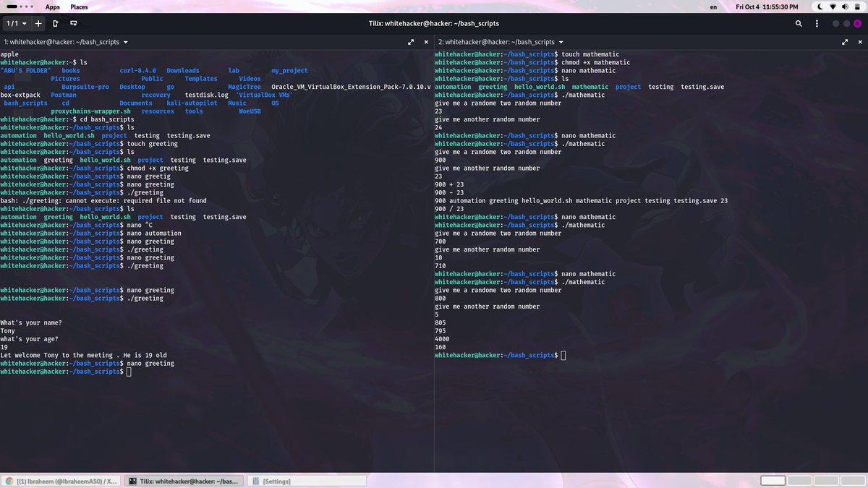Image resolution: width=868 pixels, height=488 pixels.
Task: Open the Apps menu
Action: (52, 7)
